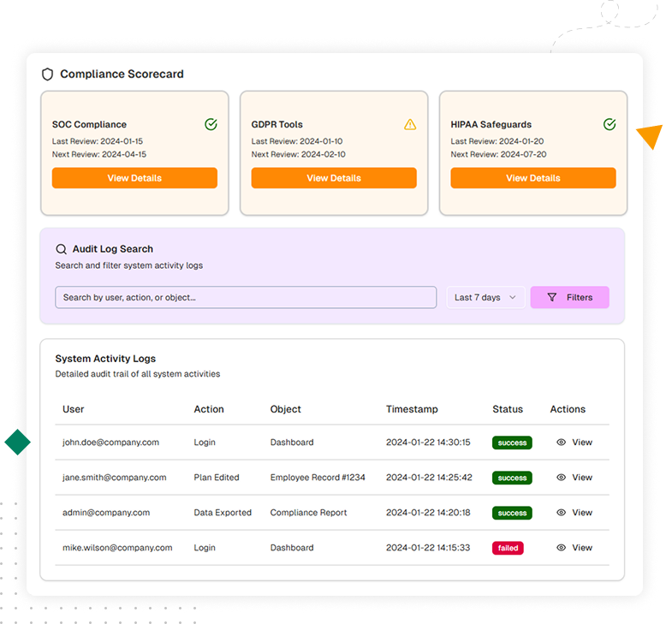The height and width of the screenshot is (624, 672).
Task: Select the admin@company.com user cell
Action: point(106,513)
